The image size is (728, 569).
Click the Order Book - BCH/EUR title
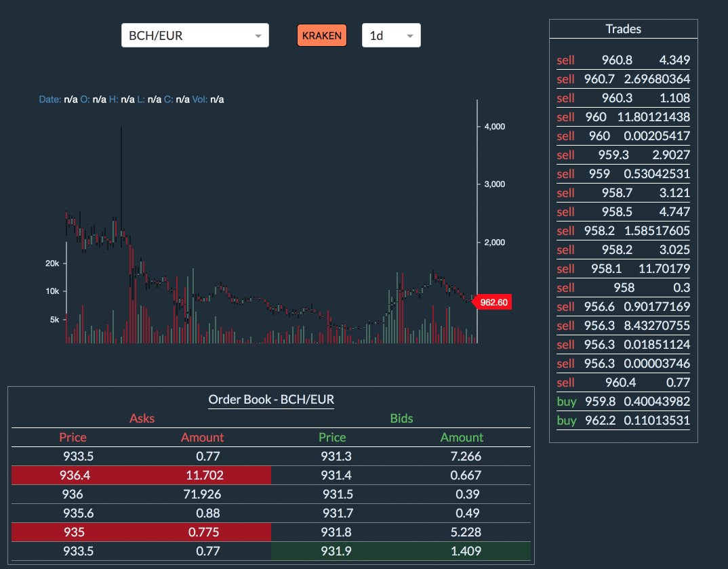coord(271,400)
